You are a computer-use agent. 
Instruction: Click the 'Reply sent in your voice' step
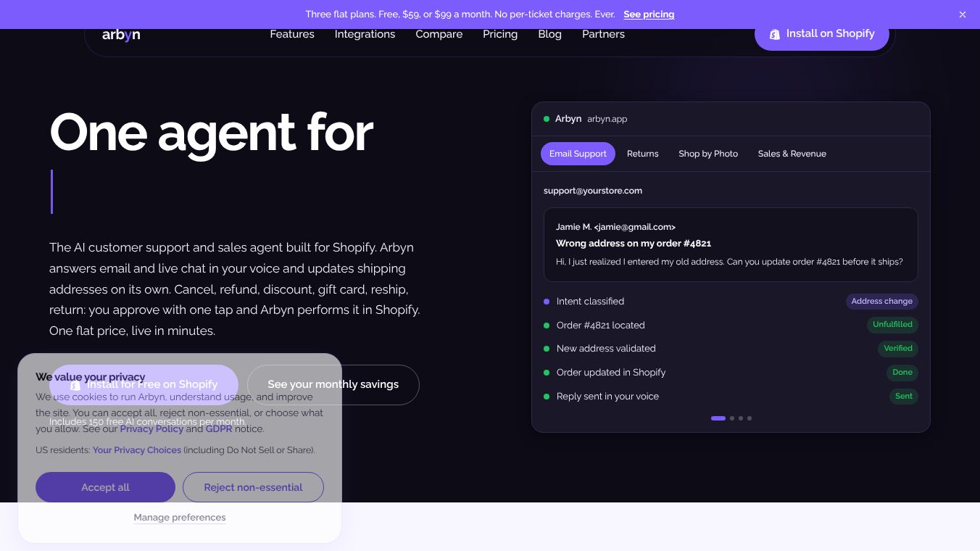pyautogui.click(x=608, y=397)
